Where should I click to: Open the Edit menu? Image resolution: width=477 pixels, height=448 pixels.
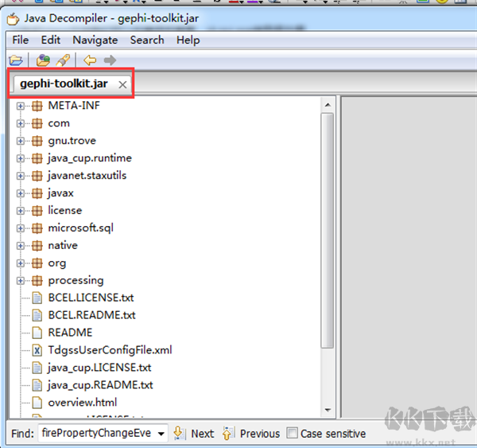coord(51,40)
